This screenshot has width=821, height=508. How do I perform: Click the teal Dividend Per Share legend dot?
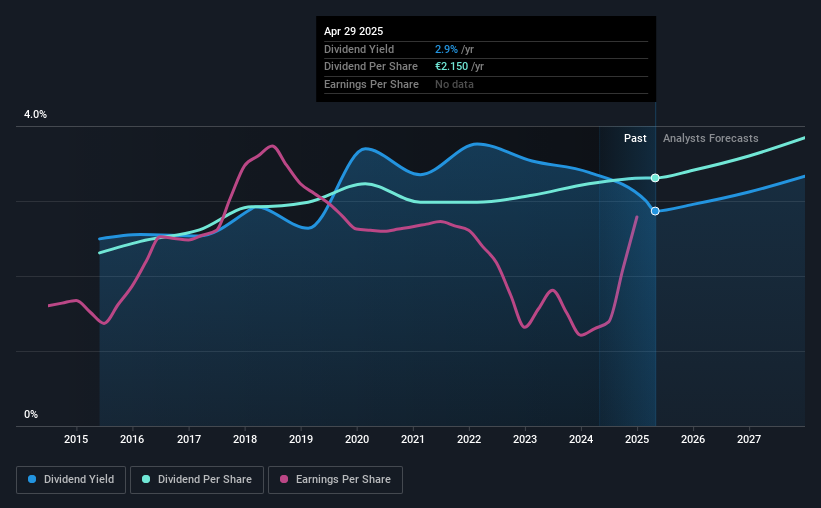coord(146,479)
